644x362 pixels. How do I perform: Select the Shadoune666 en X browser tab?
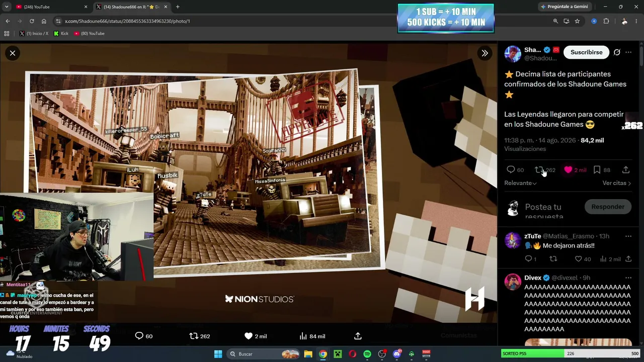pyautogui.click(x=132, y=7)
